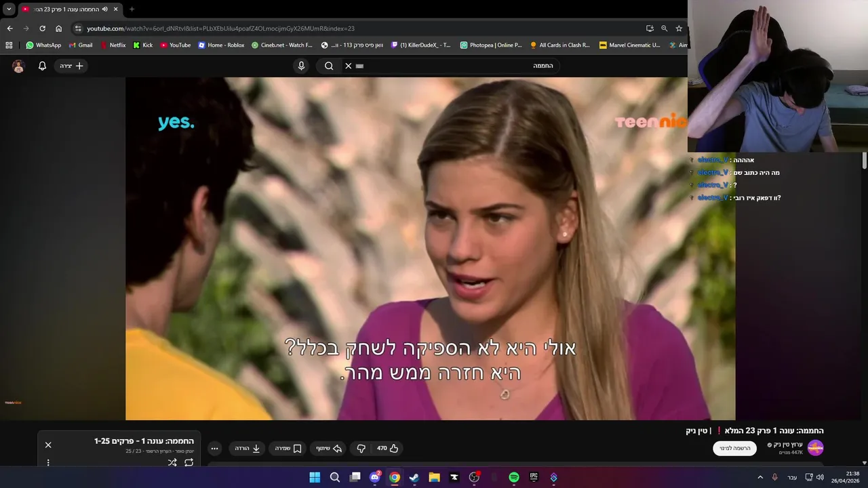This screenshot has height=488, width=868.
Task: Close the YouTube browser tab
Action: tap(116, 9)
